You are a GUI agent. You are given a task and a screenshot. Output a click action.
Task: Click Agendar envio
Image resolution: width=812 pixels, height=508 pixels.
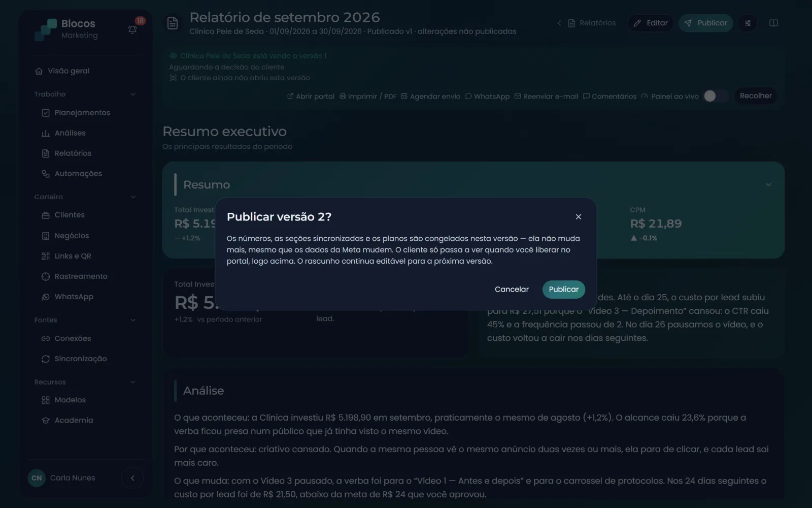click(430, 96)
